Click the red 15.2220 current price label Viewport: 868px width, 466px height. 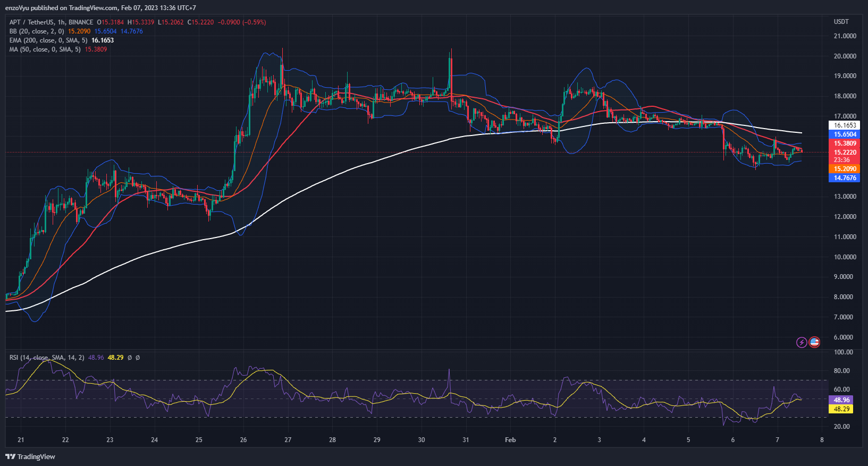(x=844, y=152)
